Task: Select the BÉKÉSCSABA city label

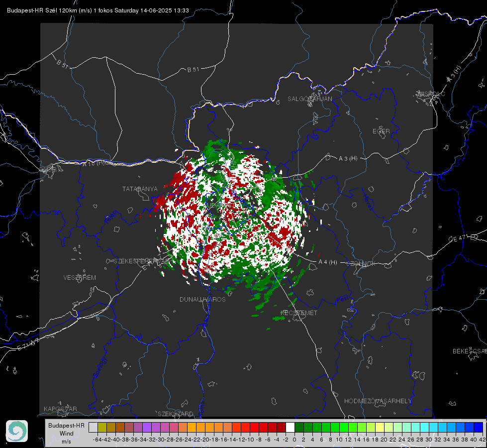Action: [x=470, y=351]
